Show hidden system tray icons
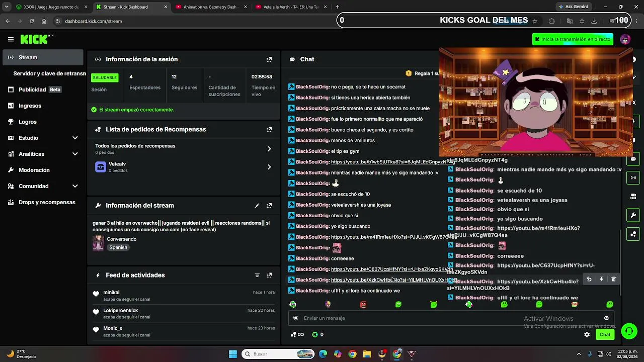The height and width of the screenshot is (362, 644). click(579, 354)
